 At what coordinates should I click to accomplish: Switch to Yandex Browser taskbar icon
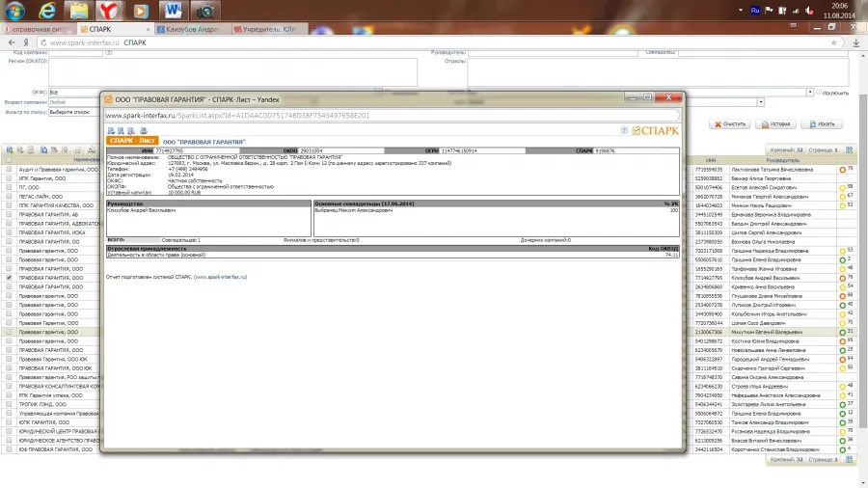[109, 10]
